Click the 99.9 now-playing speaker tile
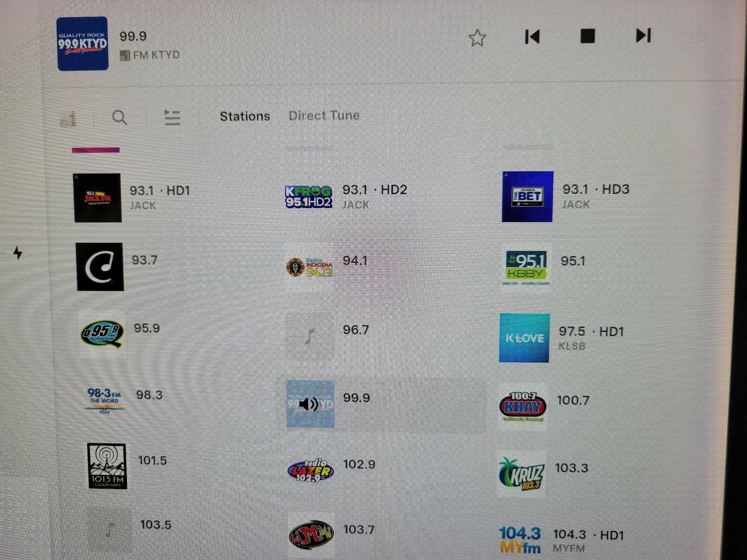Screen dimensions: 747x560 coord(310,404)
